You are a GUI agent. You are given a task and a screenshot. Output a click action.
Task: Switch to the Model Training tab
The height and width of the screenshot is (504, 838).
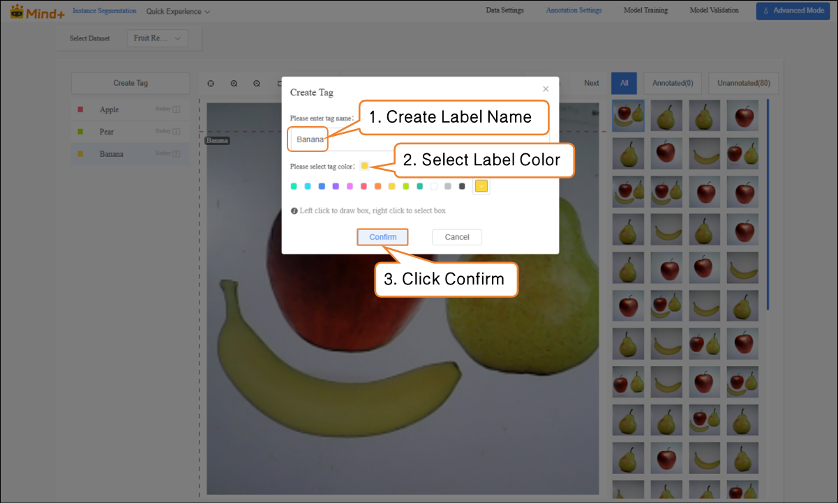[x=645, y=10]
